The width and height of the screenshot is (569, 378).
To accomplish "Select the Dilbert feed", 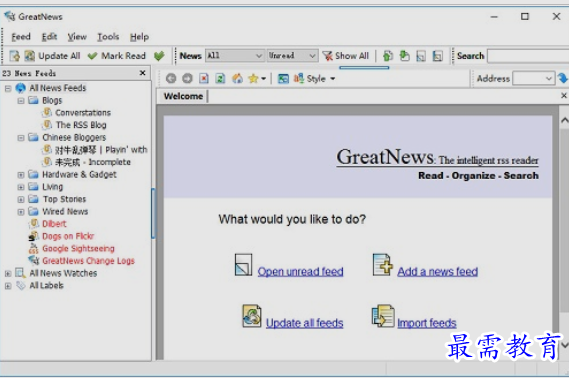I will tap(54, 224).
